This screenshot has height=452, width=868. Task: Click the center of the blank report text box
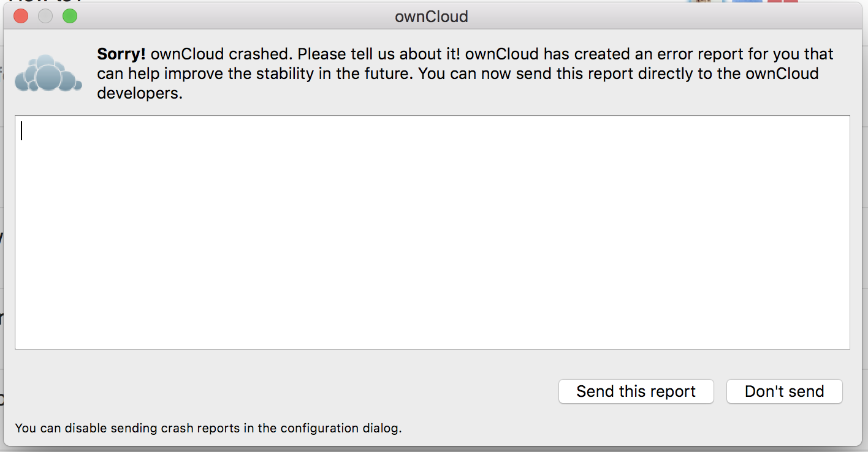pyautogui.click(x=432, y=232)
